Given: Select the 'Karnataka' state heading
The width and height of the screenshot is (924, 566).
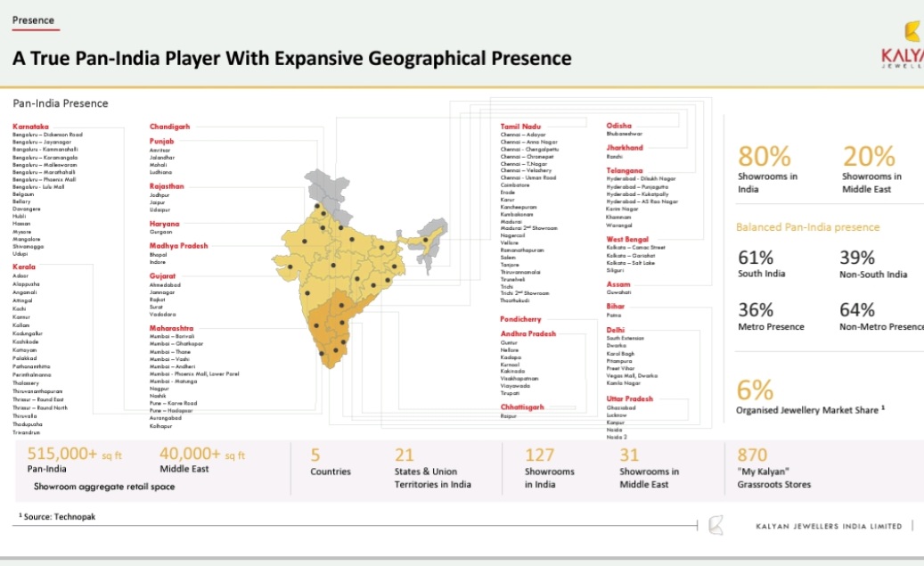Looking at the screenshot, I should pos(30,127).
